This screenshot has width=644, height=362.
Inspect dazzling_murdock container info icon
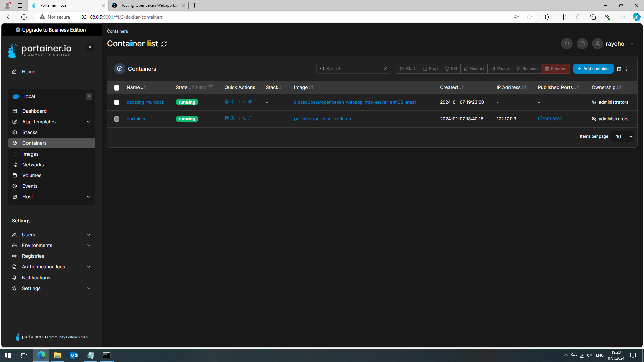click(232, 102)
